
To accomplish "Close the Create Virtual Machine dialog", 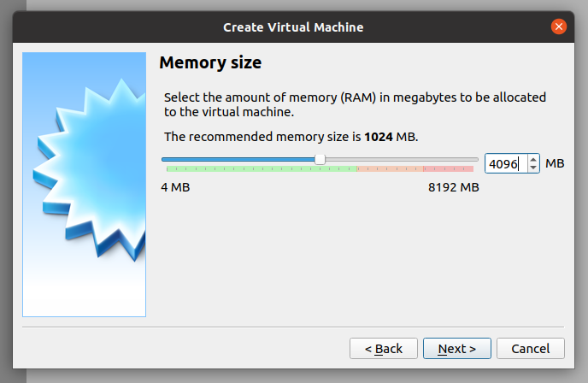I will (559, 27).
